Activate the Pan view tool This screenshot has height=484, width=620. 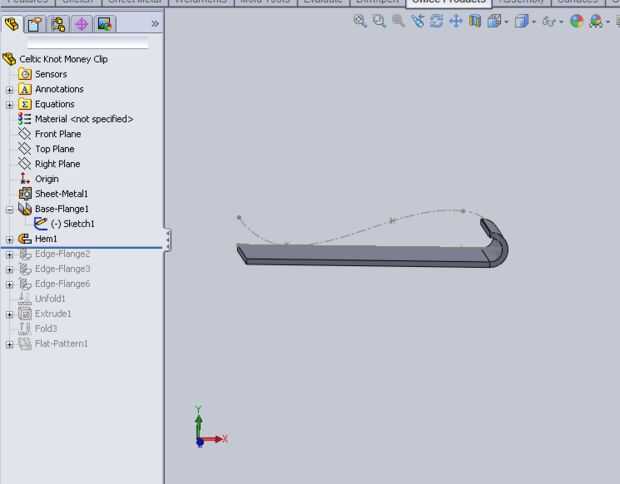(x=456, y=21)
